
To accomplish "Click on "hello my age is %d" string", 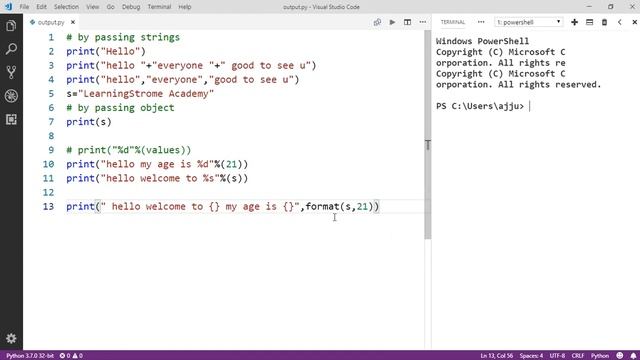I will point(157,164).
